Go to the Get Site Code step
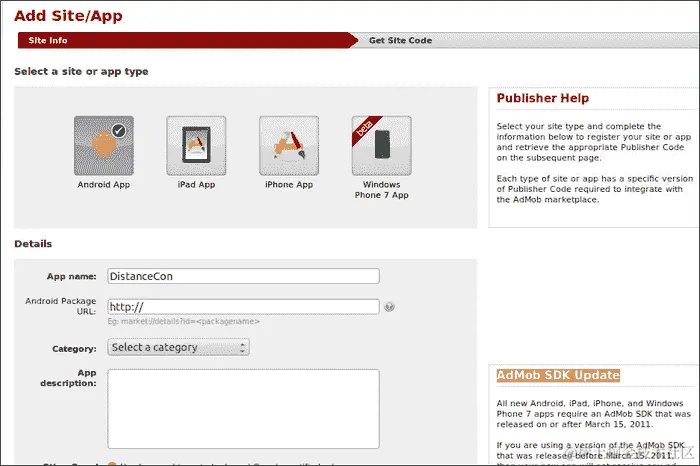Viewport: 700px width, 466px height. pyautogui.click(x=400, y=40)
